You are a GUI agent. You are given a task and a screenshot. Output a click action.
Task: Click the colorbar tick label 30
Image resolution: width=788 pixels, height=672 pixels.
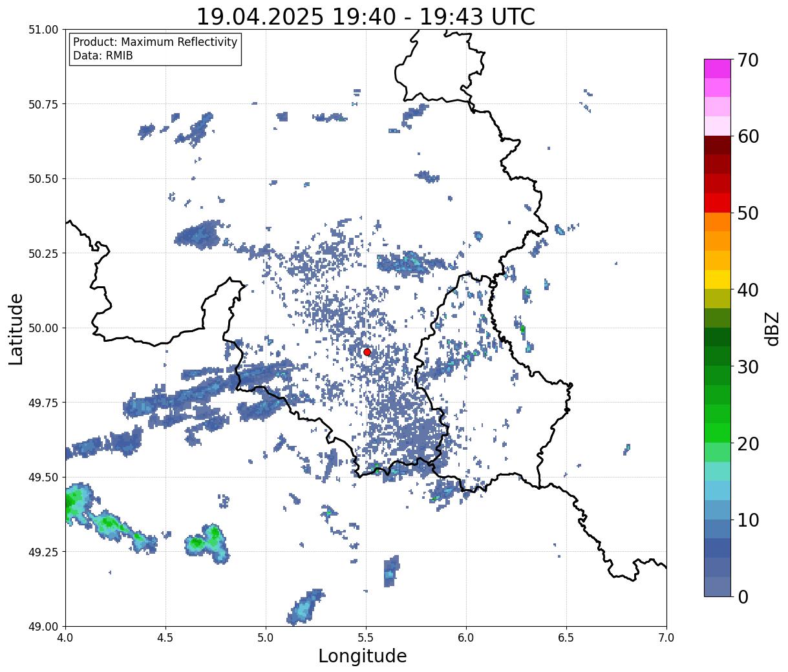point(747,367)
